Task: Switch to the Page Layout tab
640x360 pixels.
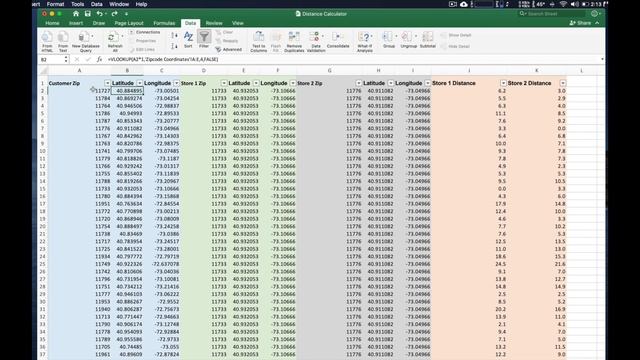Action: coord(129,23)
